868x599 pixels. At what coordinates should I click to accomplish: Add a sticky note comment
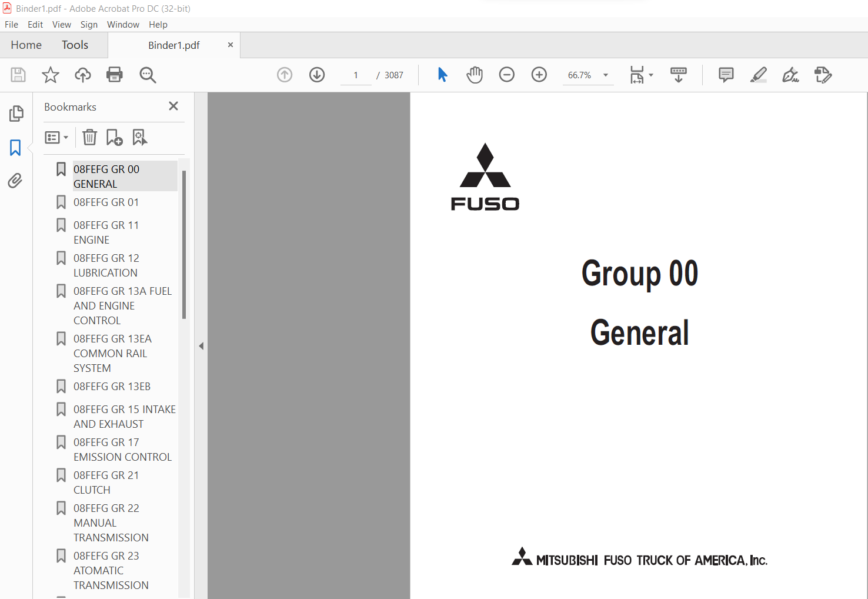click(726, 75)
